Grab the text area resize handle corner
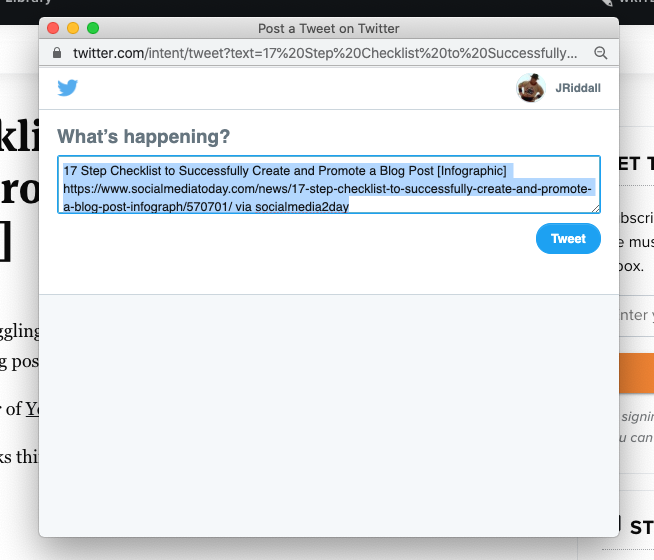The image size is (654, 560). pyautogui.click(x=596, y=209)
